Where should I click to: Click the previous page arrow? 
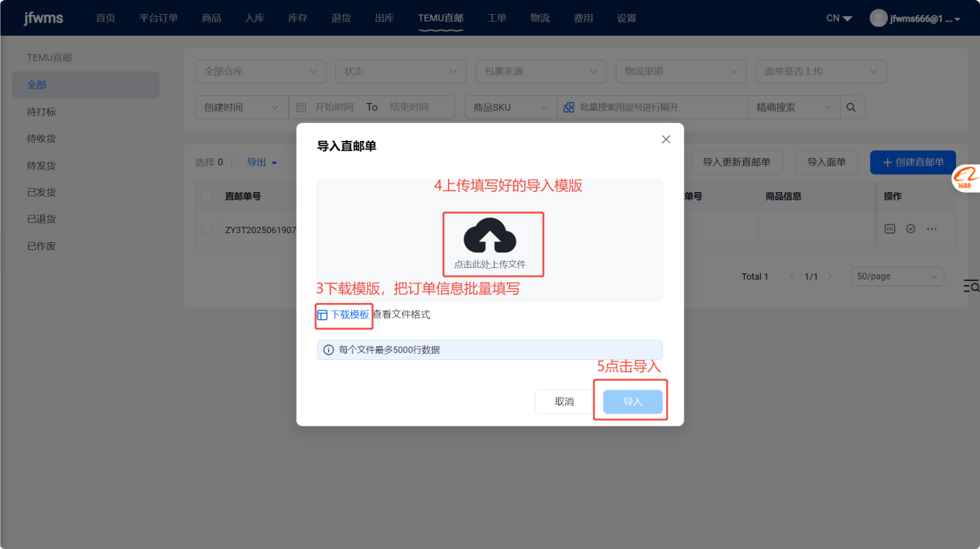click(792, 276)
